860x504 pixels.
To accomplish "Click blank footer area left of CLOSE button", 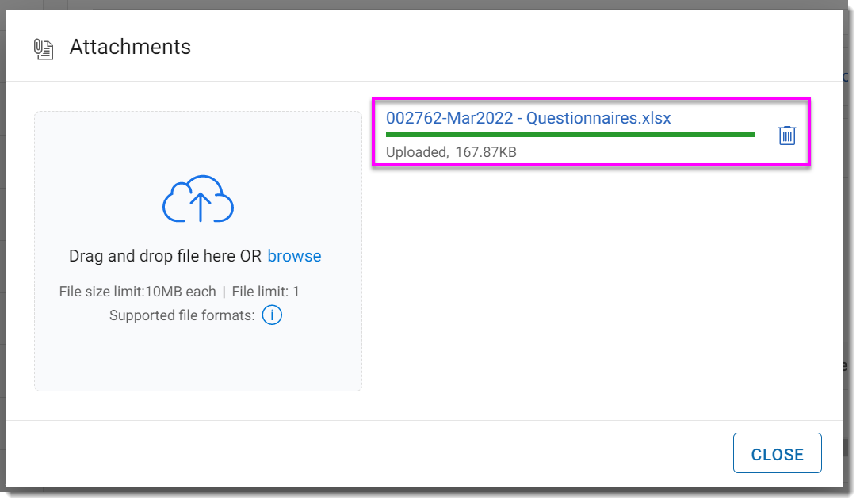I will point(396,454).
